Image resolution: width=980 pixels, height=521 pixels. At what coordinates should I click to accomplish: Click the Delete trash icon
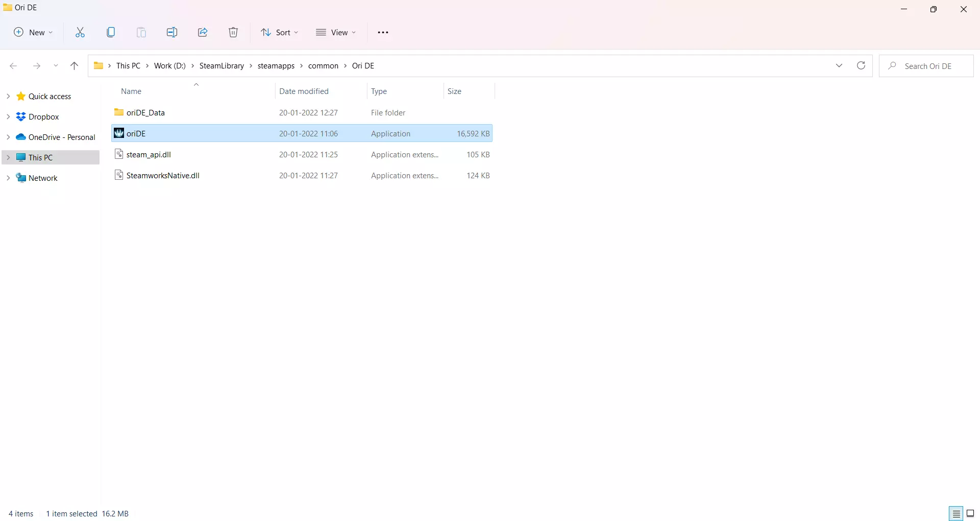(x=233, y=33)
